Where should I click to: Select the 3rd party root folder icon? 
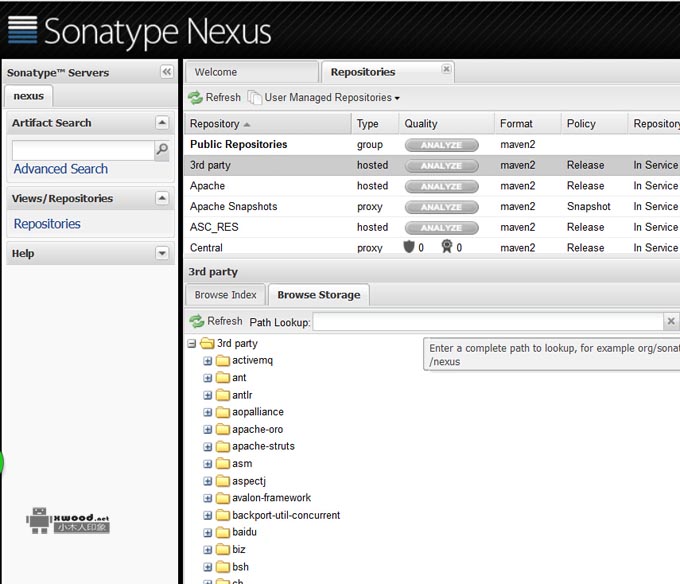[x=207, y=343]
